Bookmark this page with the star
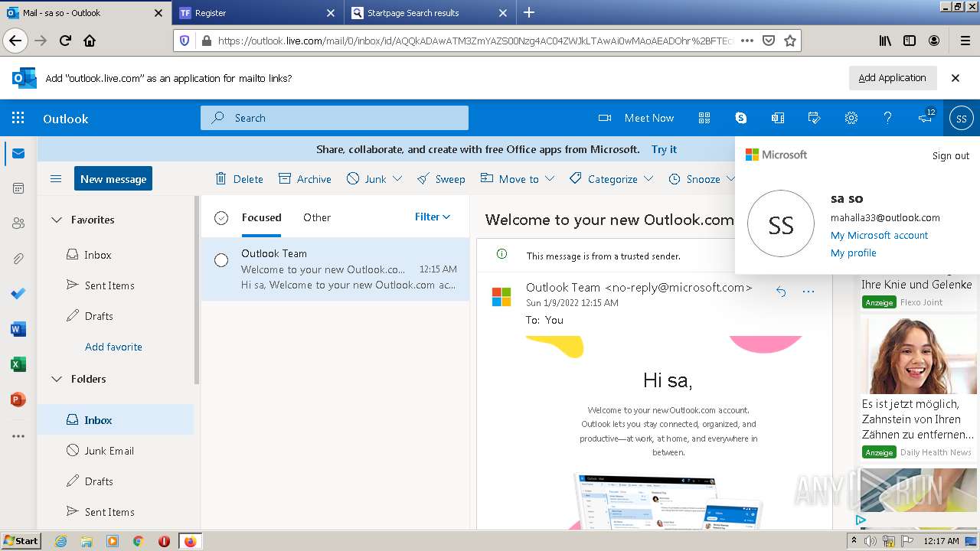 point(790,41)
